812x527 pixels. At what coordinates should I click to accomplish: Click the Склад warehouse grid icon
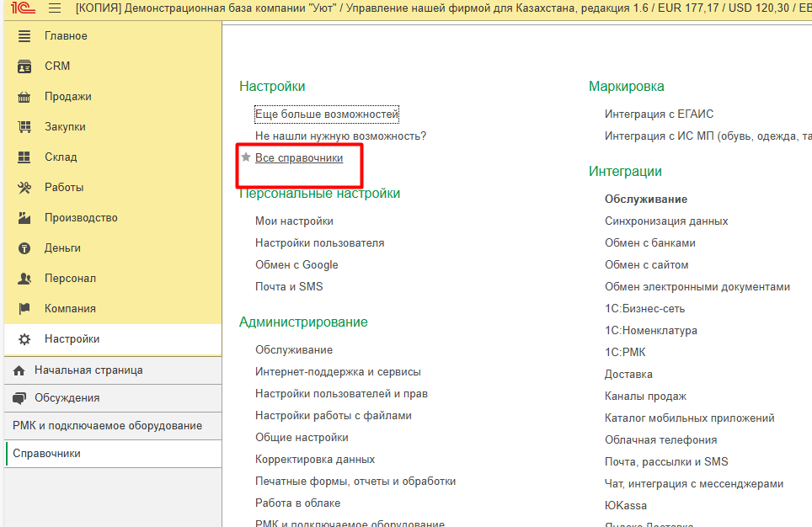click(x=25, y=157)
